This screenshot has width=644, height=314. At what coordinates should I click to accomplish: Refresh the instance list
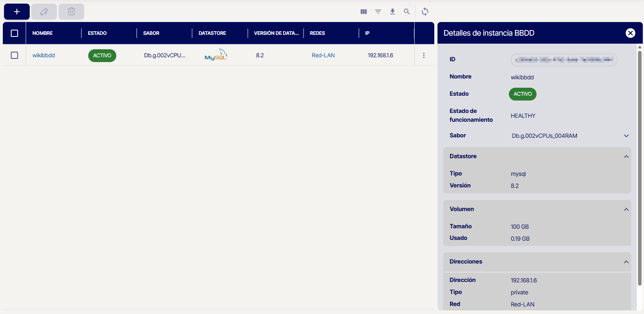[425, 12]
